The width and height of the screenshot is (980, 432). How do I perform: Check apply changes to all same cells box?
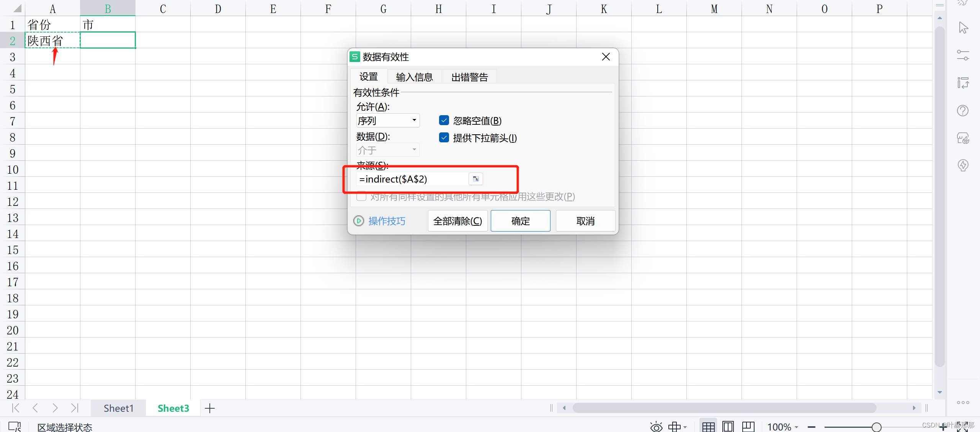(361, 197)
